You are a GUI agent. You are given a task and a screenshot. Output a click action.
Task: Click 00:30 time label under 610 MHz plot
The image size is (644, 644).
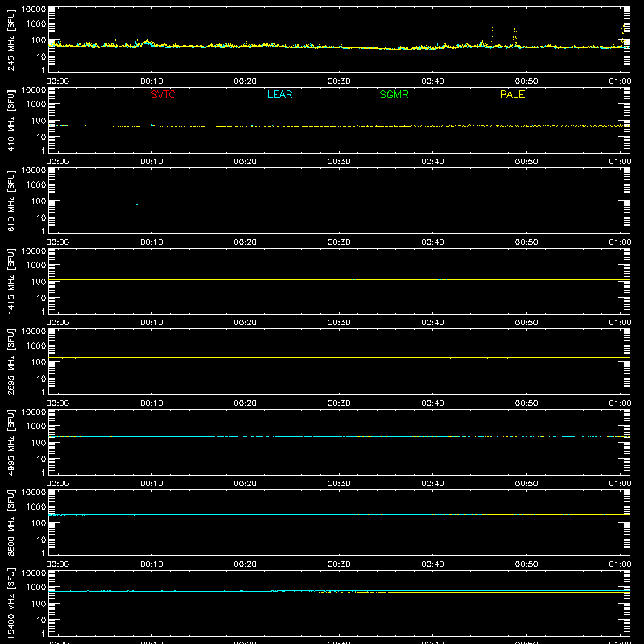point(339,242)
